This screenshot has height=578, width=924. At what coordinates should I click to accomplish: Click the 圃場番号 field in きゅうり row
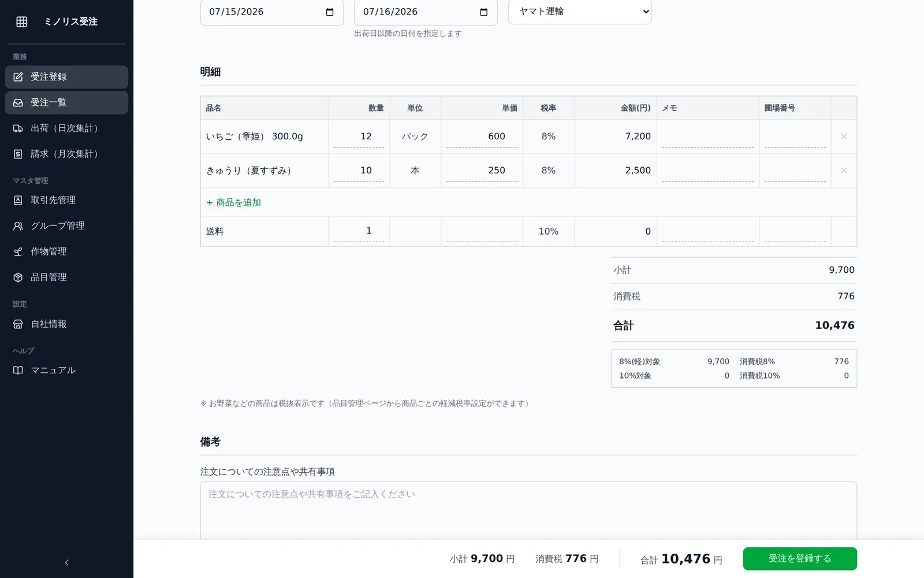click(795, 171)
